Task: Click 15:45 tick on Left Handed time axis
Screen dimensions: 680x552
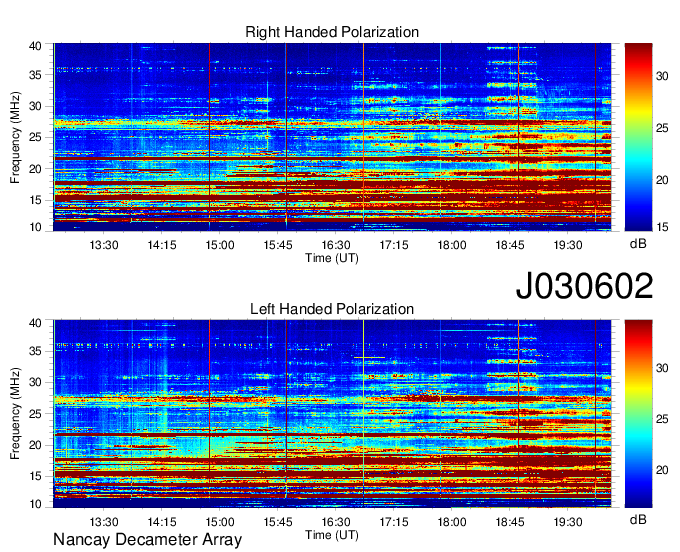Action: 278,522
